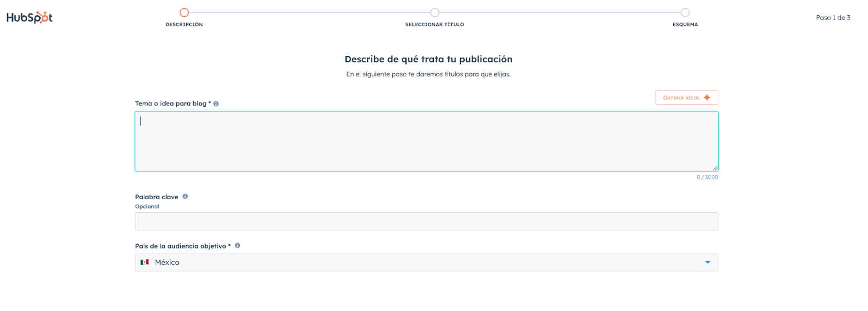
Task: Select the SELECCIONAR TÍTULO step label
Action: 435,24
